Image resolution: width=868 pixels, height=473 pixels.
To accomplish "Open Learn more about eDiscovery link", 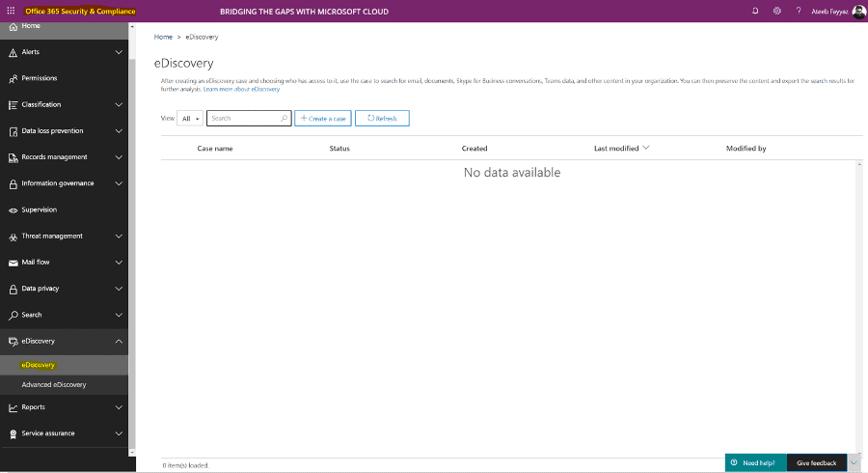I will 241,89.
